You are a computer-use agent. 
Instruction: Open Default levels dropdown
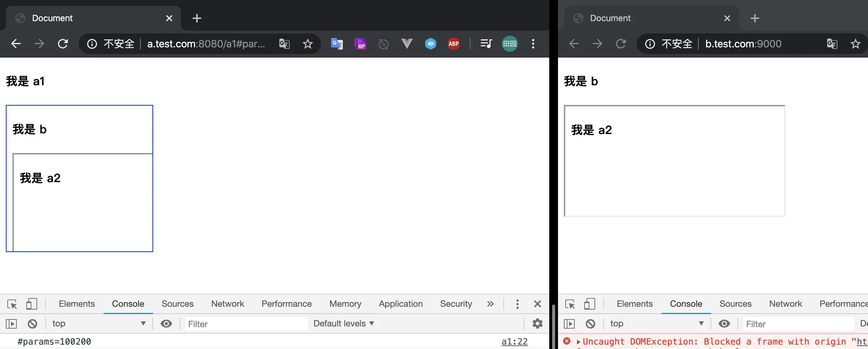[344, 323]
